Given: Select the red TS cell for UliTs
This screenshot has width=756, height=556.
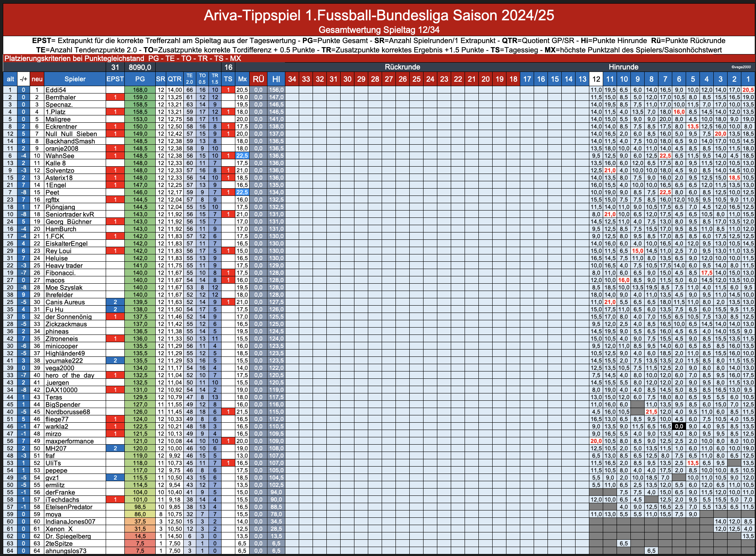Looking at the screenshot, I should [x=228, y=463].
